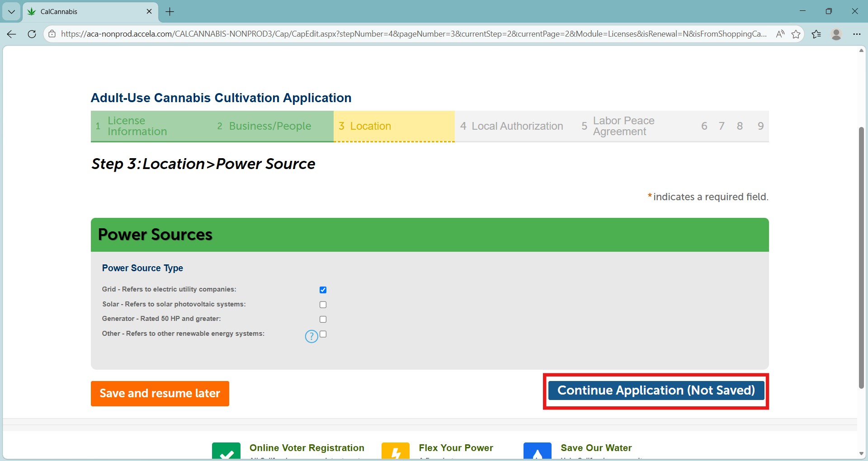Image resolution: width=868 pixels, height=461 pixels.
Task: Check the Generator 50 HP checkbox
Action: 323,319
